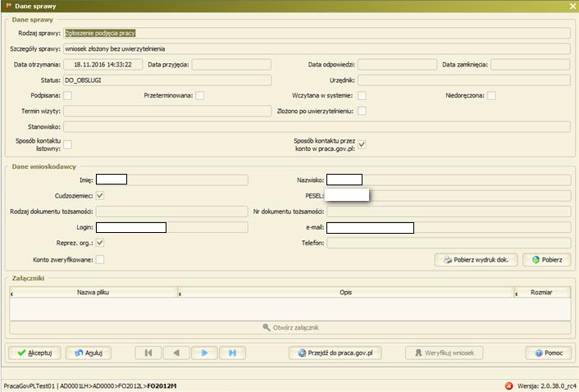Click the red error status icon
Image resolution: width=579 pixels, height=392 pixels.
[x=509, y=386]
